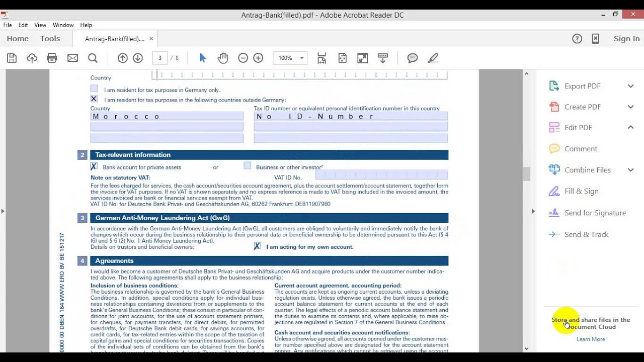
Task: Click the read mode keyboard icon
Action: (382, 58)
